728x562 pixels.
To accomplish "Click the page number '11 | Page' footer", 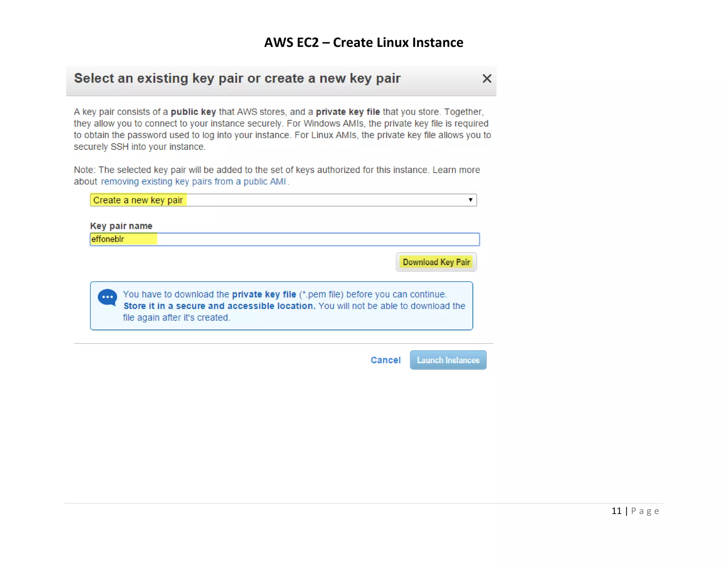I will (635, 511).
